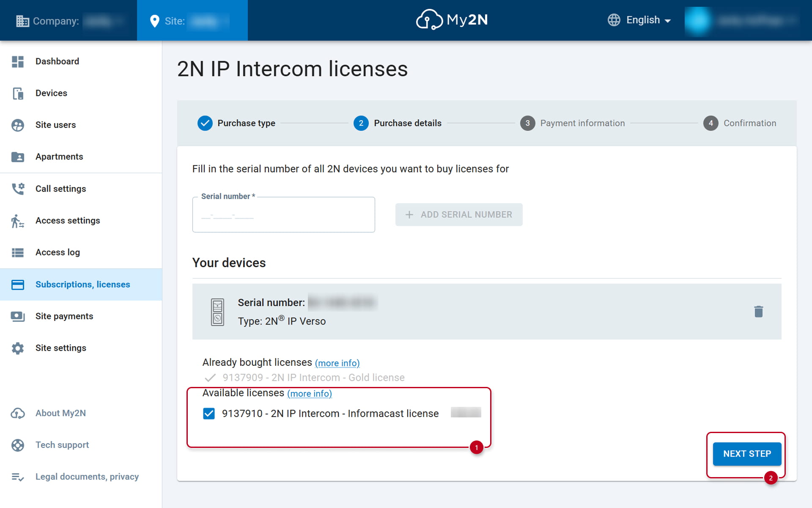Open Legal documents checklist icon

(x=18, y=477)
